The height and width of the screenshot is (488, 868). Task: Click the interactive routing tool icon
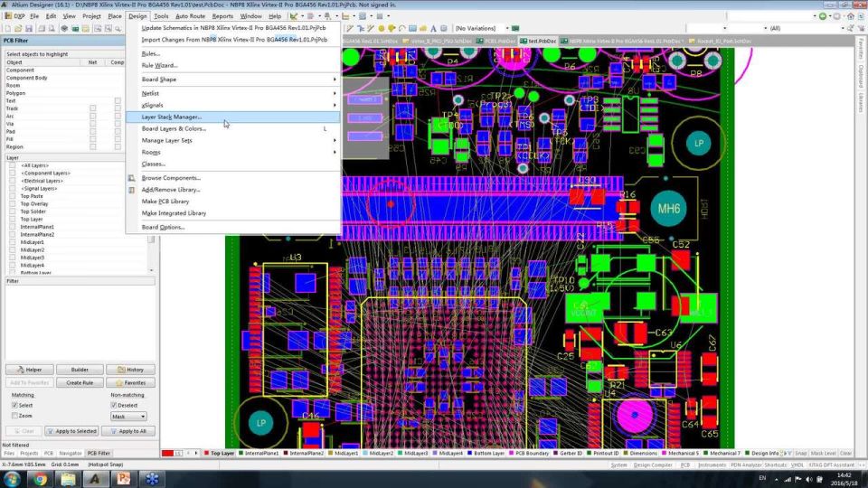coord(351,28)
